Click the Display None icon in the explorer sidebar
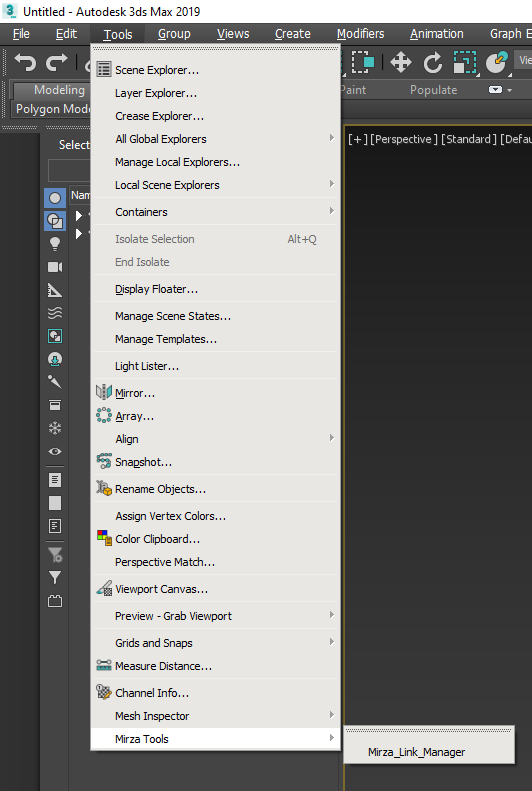The width and height of the screenshot is (532, 791). coord(55,503)
